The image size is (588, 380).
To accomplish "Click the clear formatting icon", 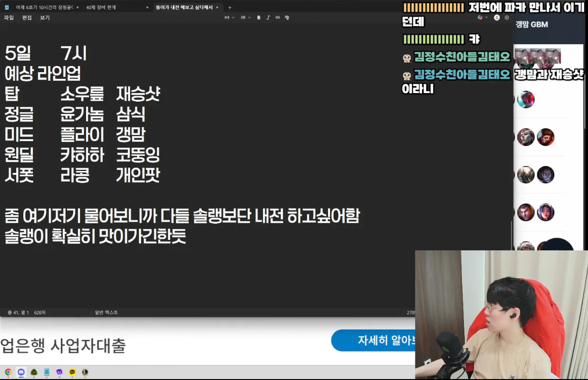I will click(x=287, y=18).
